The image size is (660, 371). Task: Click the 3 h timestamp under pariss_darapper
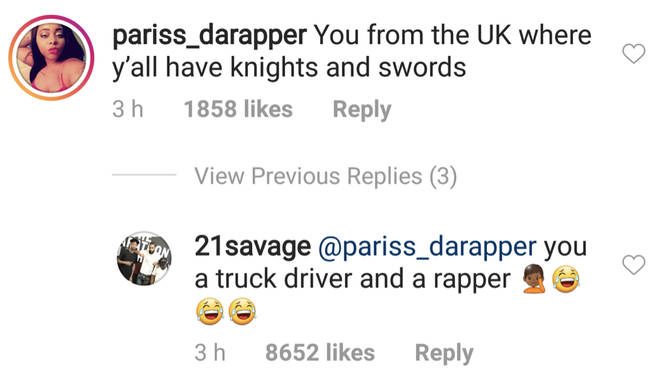point(128,109)
